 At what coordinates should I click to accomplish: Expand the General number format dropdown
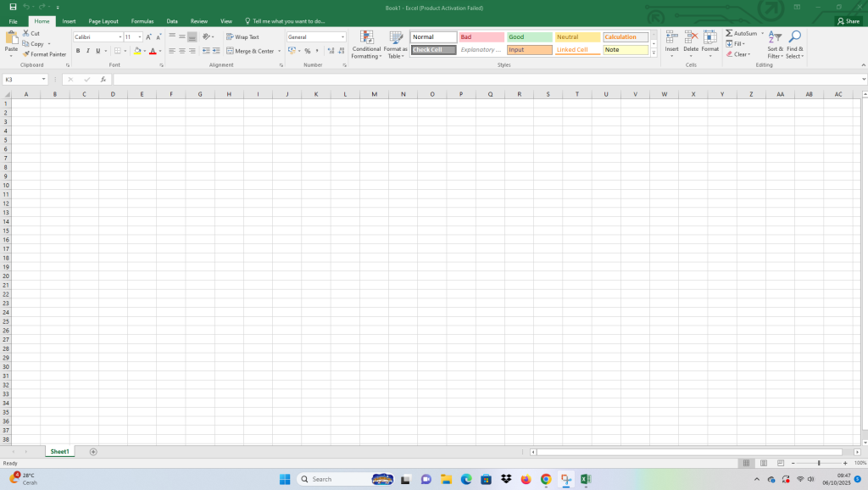tap(342, 37)
